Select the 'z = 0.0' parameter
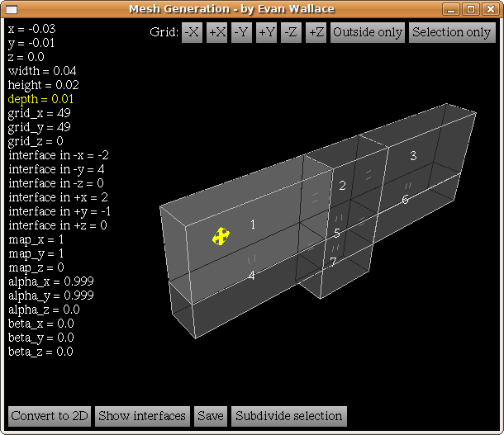The width and height of the screenshot is (504, 435). tap(26, 57)
